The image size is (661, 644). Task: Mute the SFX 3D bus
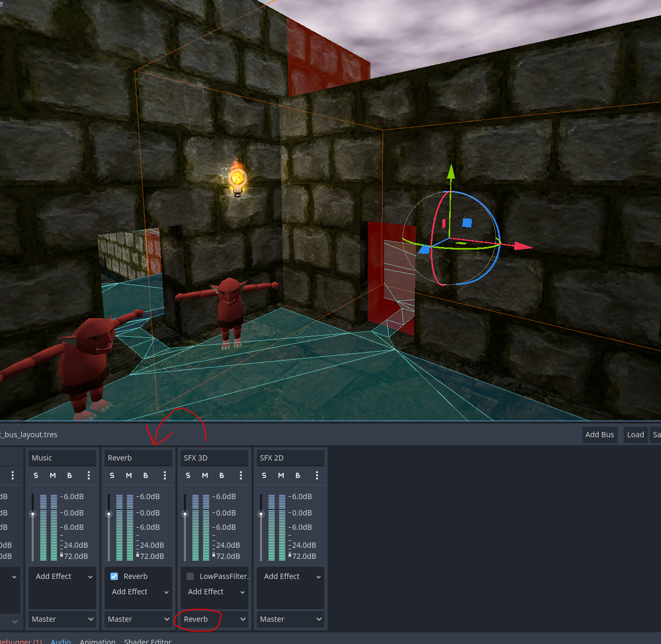205,475
